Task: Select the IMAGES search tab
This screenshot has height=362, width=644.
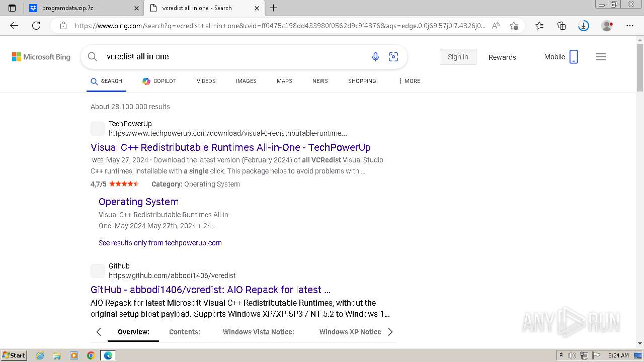Action: (x=246, y=81)
